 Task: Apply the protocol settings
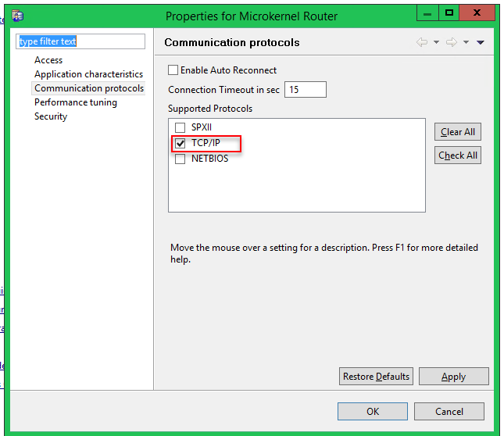click(453, 377)
